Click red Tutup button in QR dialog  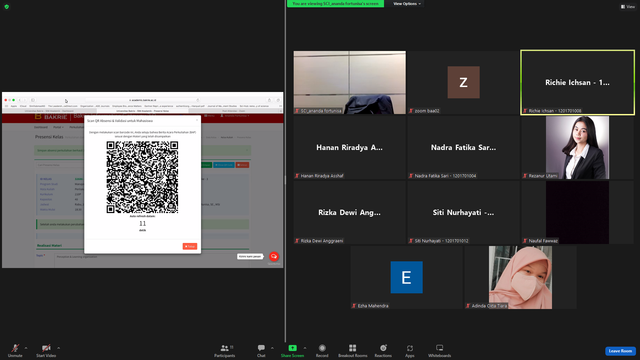tap(190, 247)
